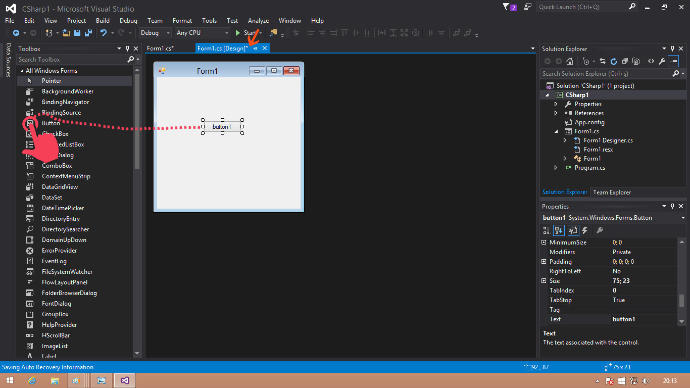Open the Analyze menu

(258, 20)
